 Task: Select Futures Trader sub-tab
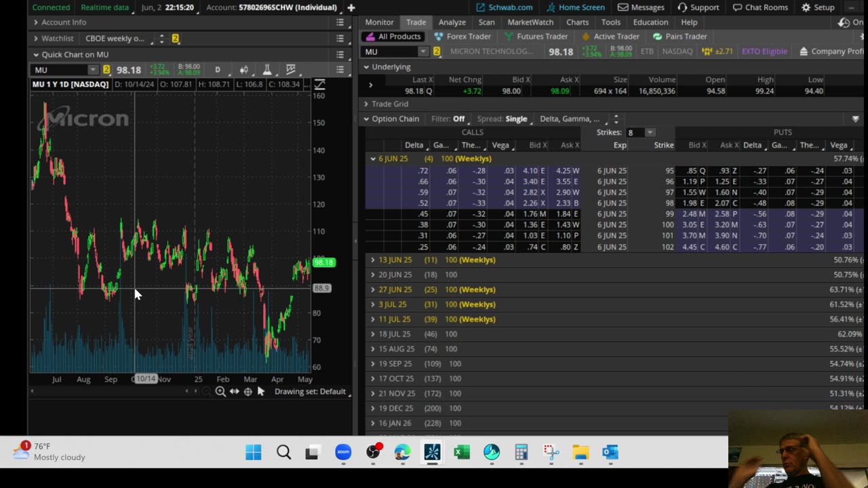(536, 37)
